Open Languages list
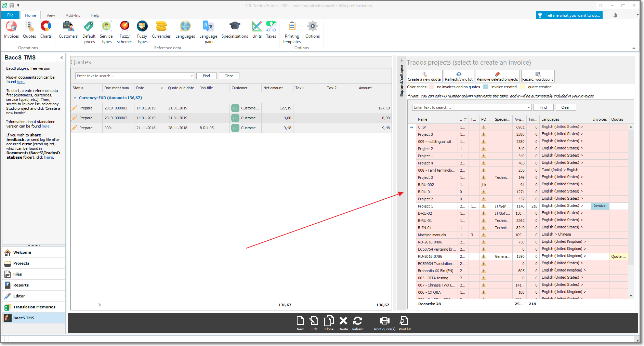644x346 pixels. tap(185, 30)
